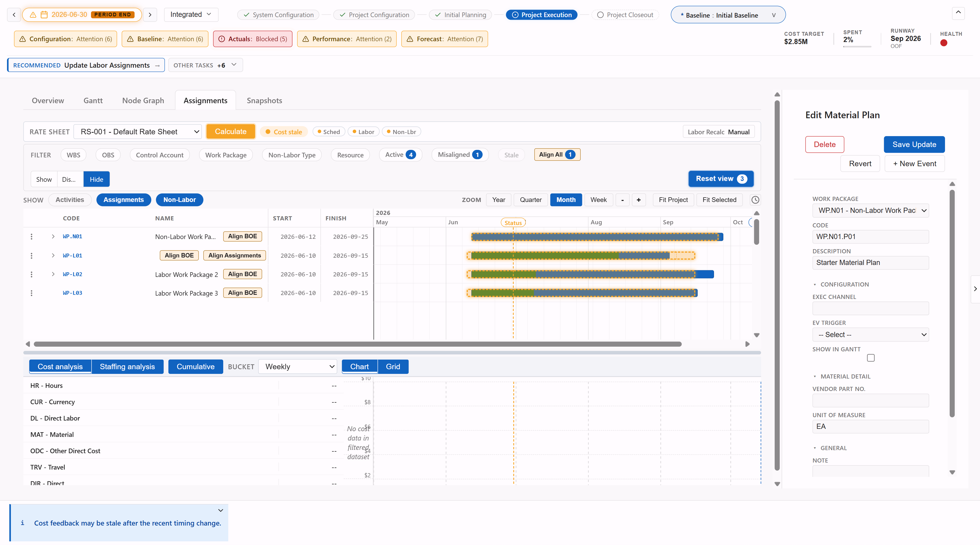Go to previous period with left chevron
The width and height of the screenshot is (980, 545).
[x=14, y=15]
